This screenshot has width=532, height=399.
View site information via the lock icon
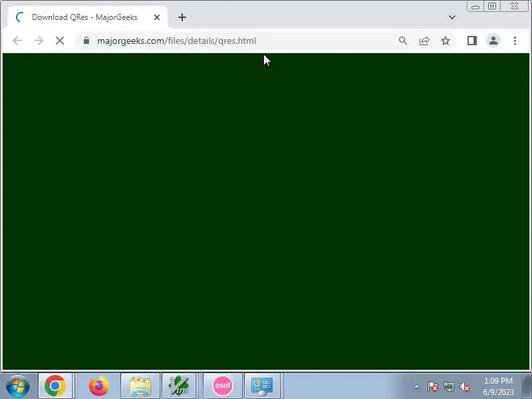[x=86, y=41]
